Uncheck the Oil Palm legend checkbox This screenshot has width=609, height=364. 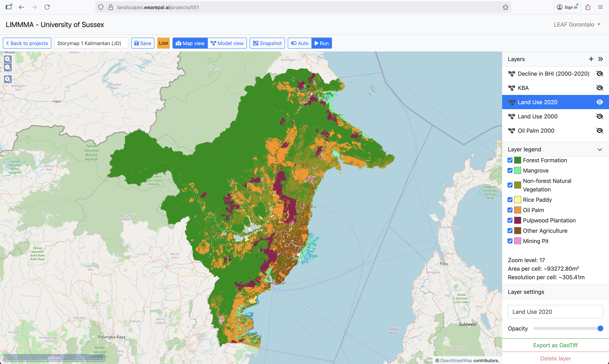click(x=510, y=210)
